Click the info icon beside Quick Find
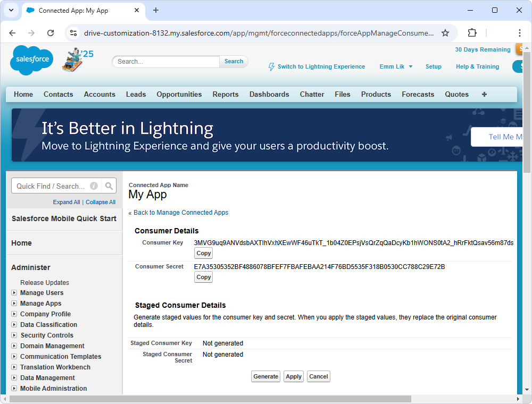 pos(94,186)
